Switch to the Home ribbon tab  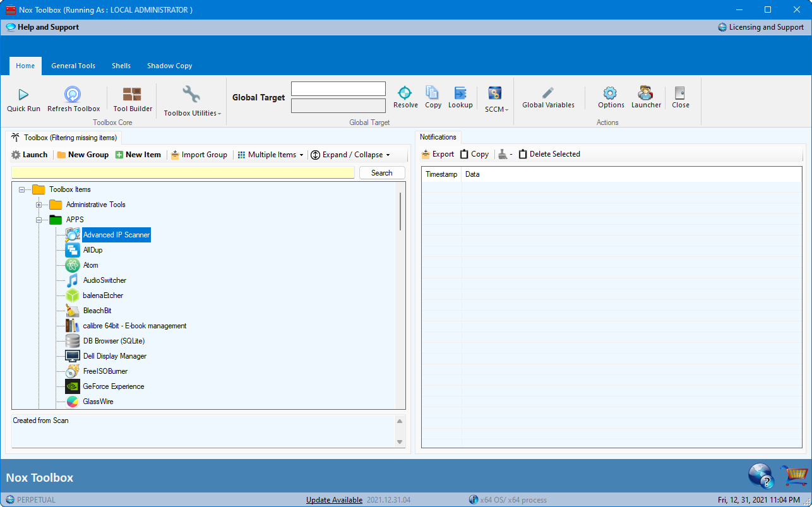click(25, 66)
